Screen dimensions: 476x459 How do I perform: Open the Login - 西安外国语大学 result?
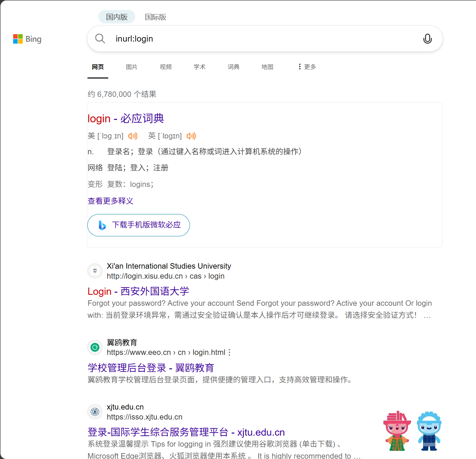[x=138, y=291]
